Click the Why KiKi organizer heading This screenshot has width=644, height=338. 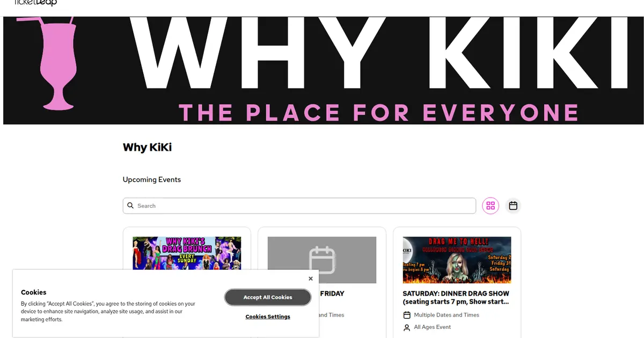point(147,147)
